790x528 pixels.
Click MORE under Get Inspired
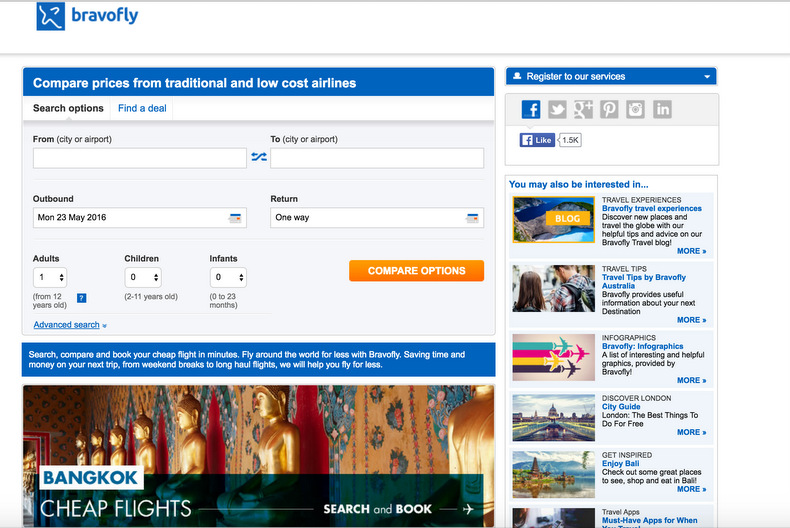tap(691, 489)
